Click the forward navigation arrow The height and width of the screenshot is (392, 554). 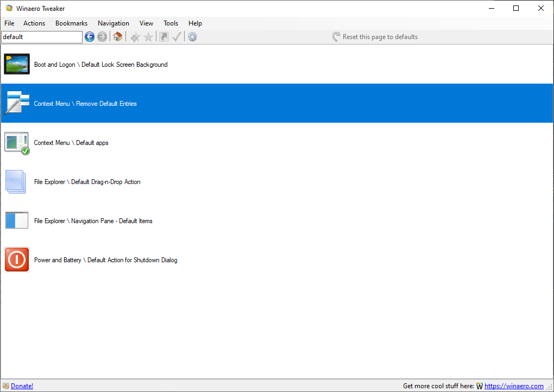pos(102,37)
